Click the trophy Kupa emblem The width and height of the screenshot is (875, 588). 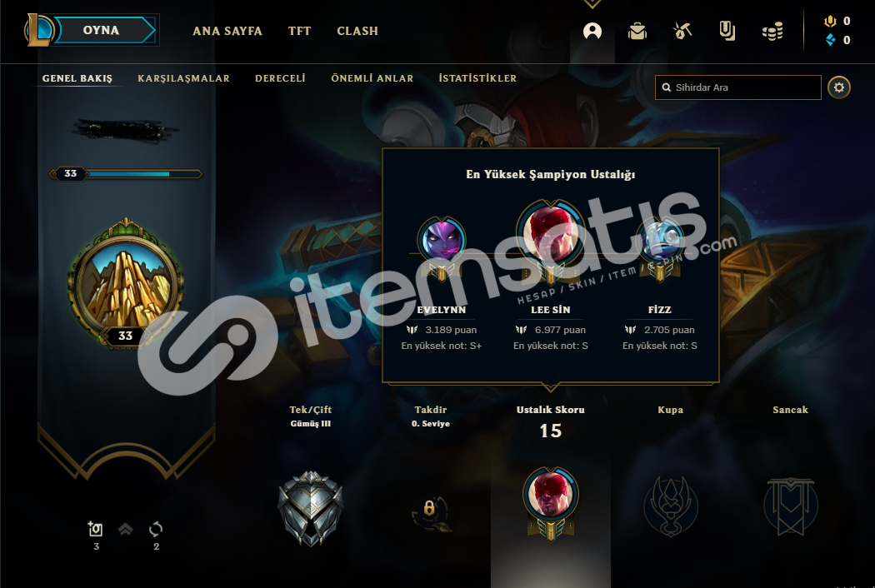click(x=670, y=506)
